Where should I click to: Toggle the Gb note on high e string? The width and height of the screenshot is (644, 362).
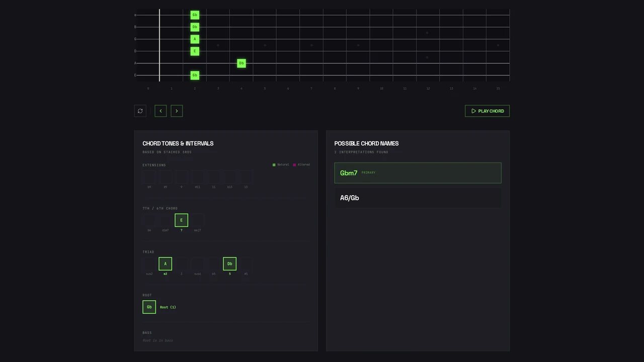[195, 15]
